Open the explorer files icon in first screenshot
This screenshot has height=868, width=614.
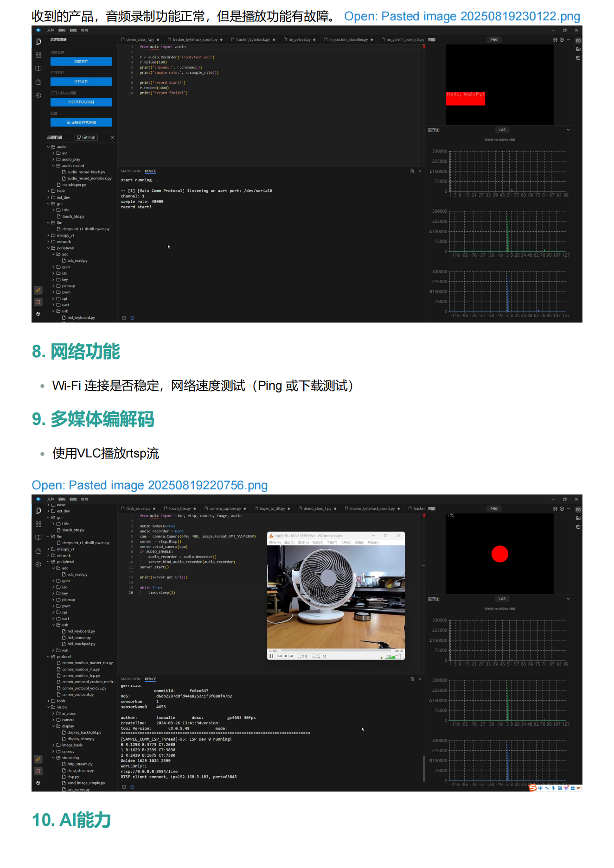[38, 42]
